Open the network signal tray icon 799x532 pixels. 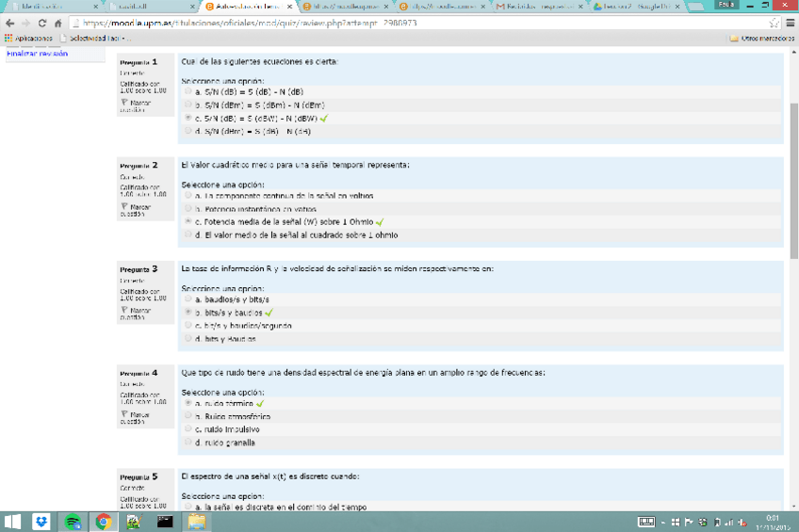coord(729,522)
